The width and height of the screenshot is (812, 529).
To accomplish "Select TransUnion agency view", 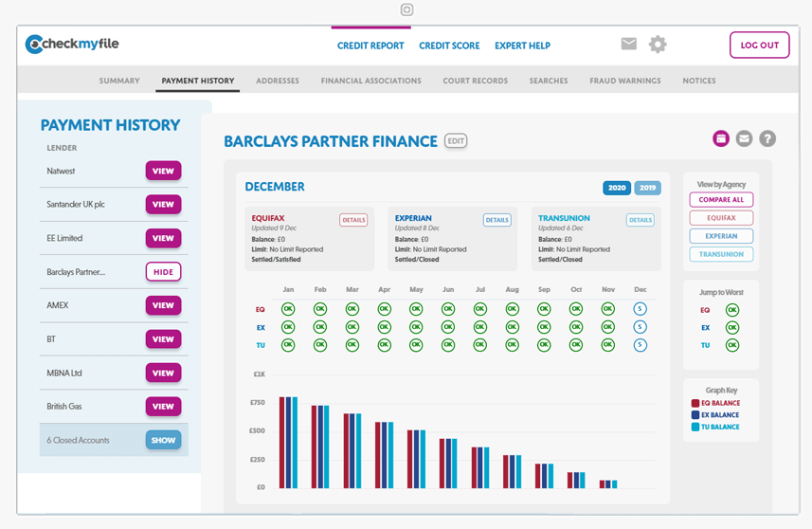I will 721,254.
